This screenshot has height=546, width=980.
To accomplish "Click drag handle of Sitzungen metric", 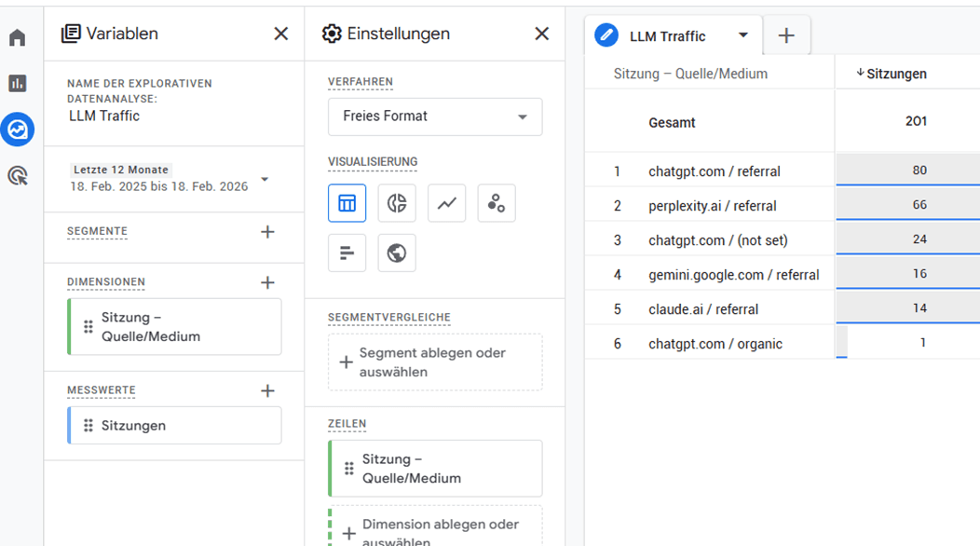I will pos(88,425).
